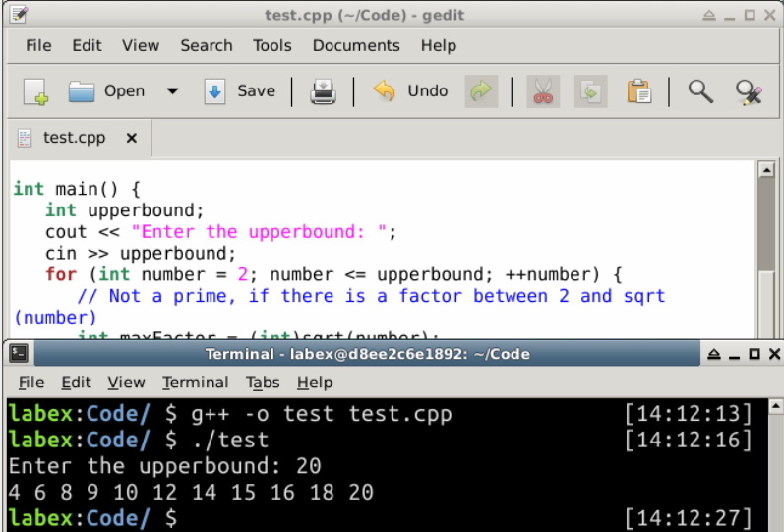Open the Terminal's Tabs menu
784x532 pixels.
click(x=263, y=383)
